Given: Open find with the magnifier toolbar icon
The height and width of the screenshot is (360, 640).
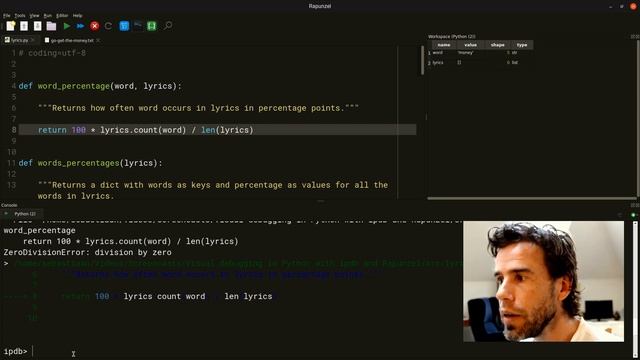Looking at the screenshot, I should (168, 26).
